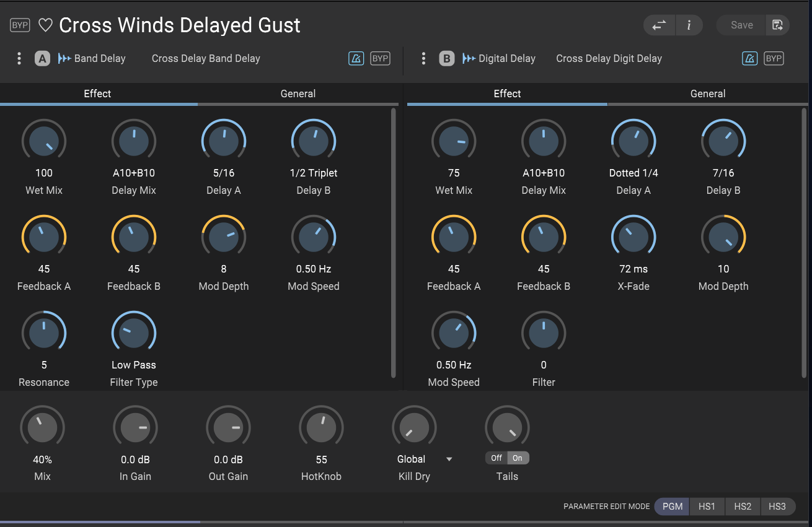
Task: Click the Filter Type knob set to Low Pass
Action: coord(134,333)
